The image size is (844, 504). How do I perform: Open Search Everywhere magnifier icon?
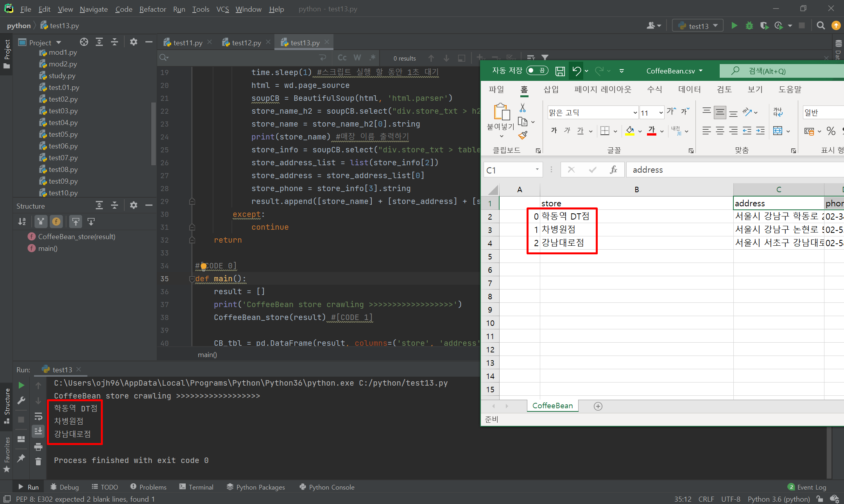[x=821, y=26]
